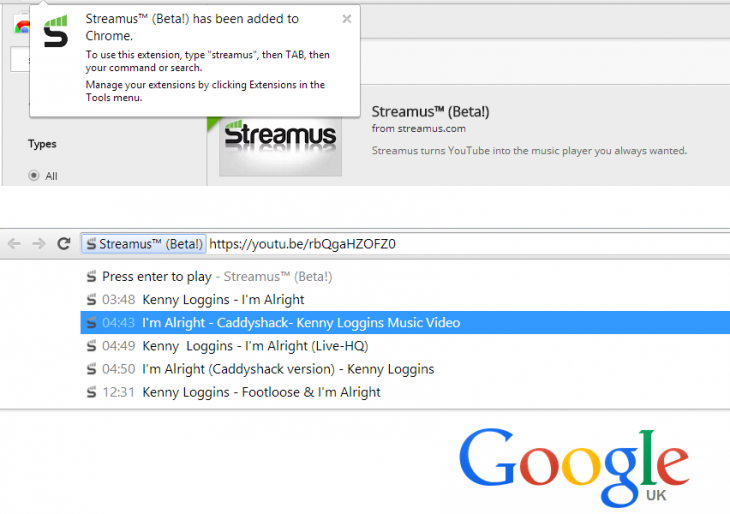
Task: Select I'm Alright (Caddyshack version) suggestion
Action: tap(405, 369)
